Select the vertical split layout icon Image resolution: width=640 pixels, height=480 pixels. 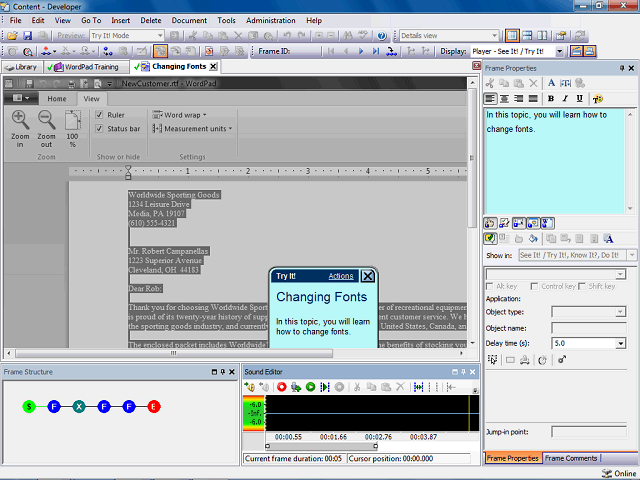click(x=542, y=36)
